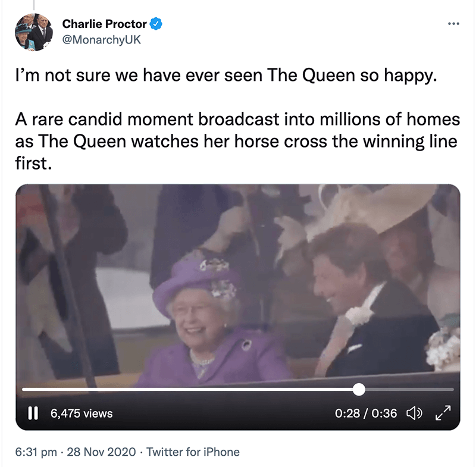Mute the video with the speaker icon

point(414,413)
